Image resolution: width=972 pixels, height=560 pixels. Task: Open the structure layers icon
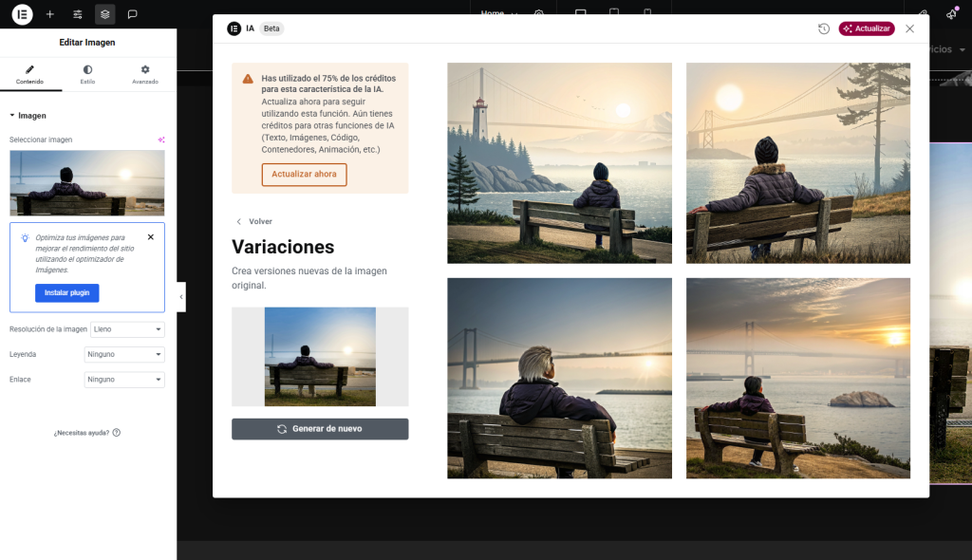tap(104, 14)
